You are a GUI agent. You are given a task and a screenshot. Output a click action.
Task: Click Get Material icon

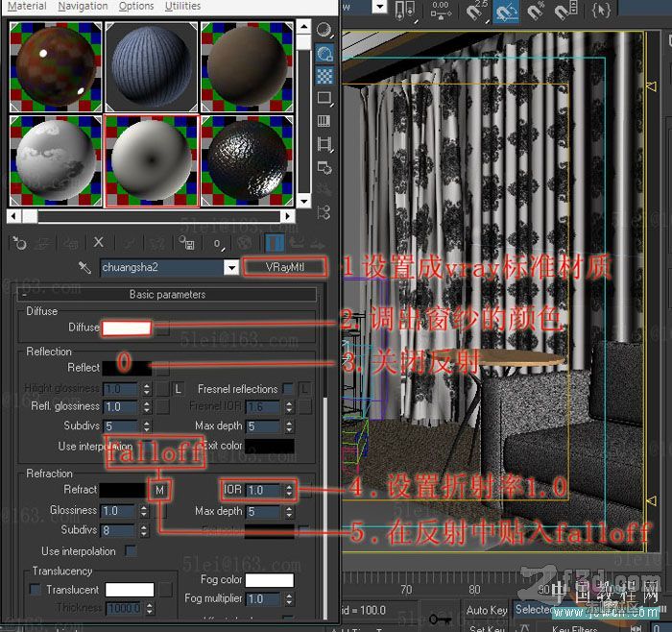19,243
